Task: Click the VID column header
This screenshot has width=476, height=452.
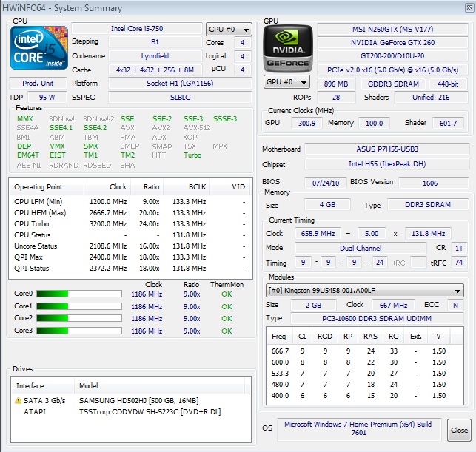Action: 229,187
